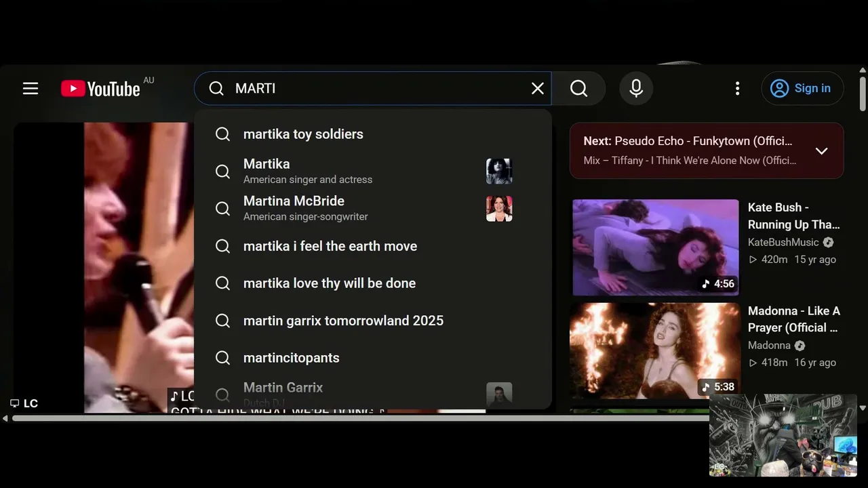Image resolution: width=868 pixels, height=488 pixels.
Task: Click Martika's portrait thumbnail in suggestions
Action: tap(499, 171)
